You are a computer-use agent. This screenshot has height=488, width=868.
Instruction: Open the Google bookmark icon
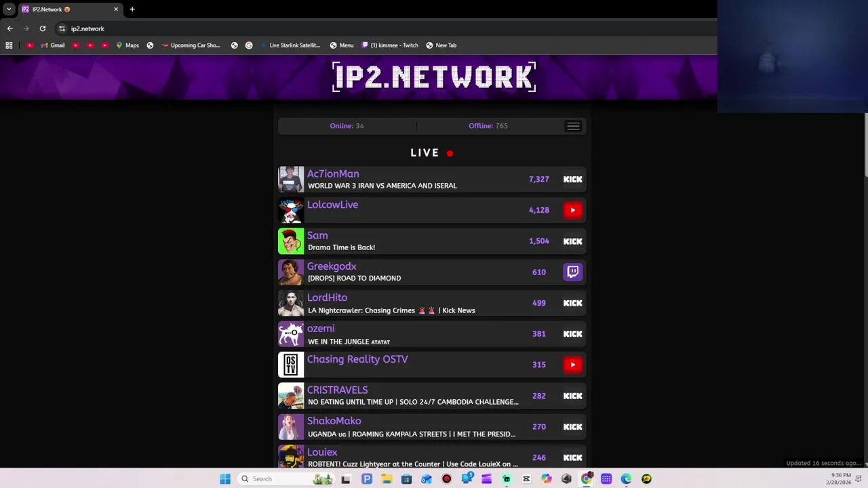tap(249, 45)
